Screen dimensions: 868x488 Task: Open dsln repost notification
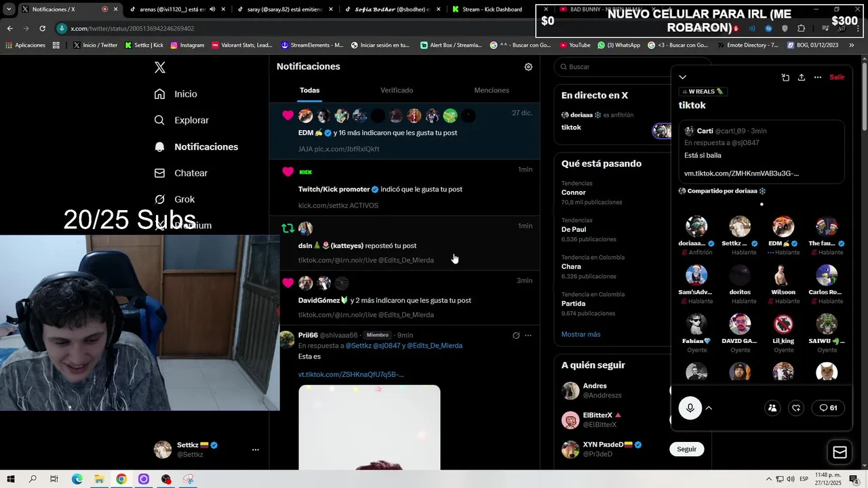(405, 244)
